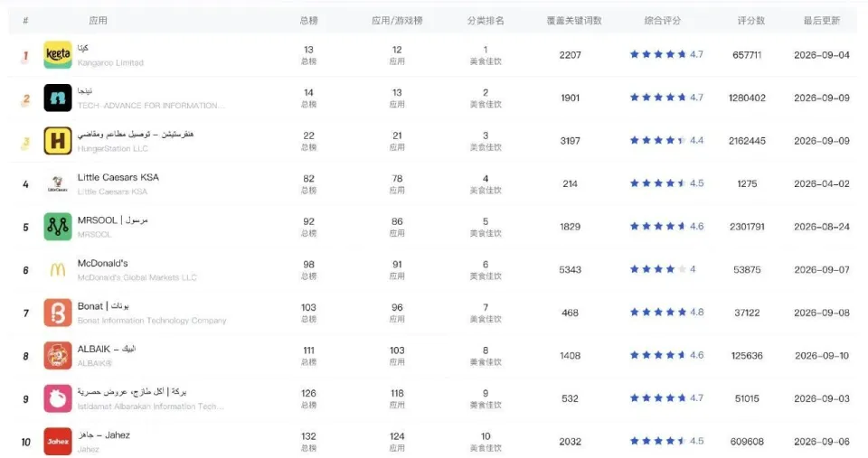Click overall rank 82 for Little Caesars
Image resolution: width=868 pixels, height=458 pixels.
click(x=309, y=179)
